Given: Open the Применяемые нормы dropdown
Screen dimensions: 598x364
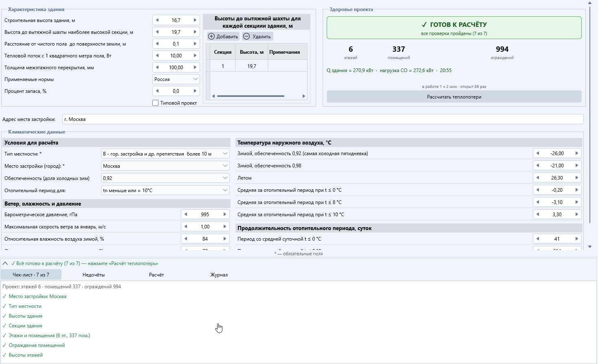Looking at the screenshot, I should coord(176,79).
